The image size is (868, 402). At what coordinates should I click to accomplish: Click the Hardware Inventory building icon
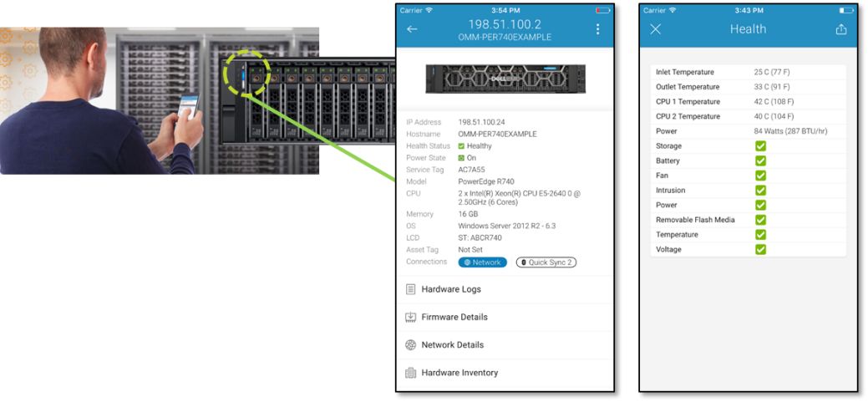pyautogui.click(x=410, y=373)
